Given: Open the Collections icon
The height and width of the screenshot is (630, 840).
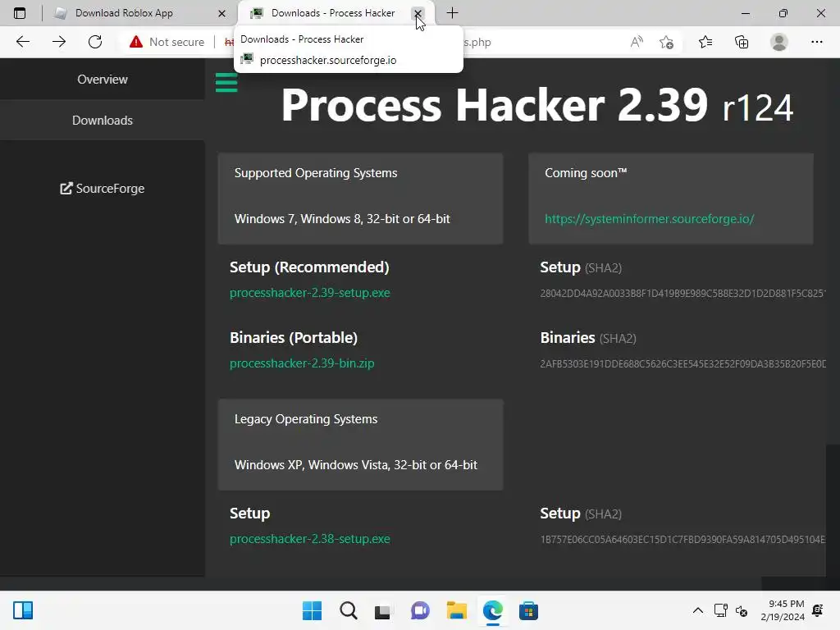Looking at the screenshot, I should click(x=742, y=42).
